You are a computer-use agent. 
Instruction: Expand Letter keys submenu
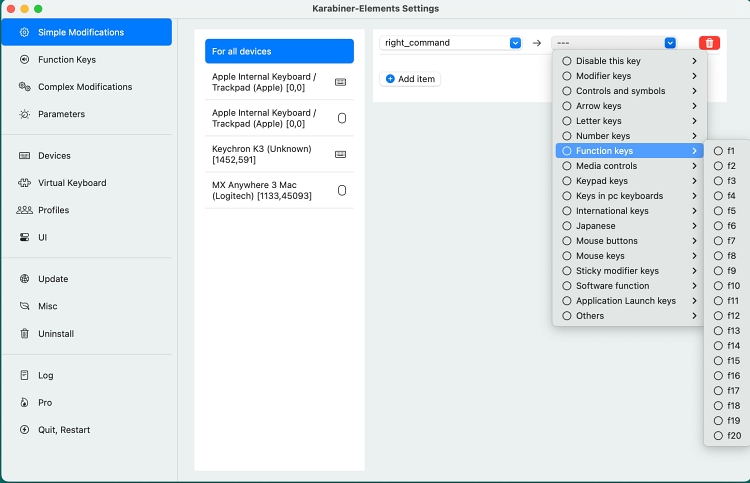tap(629, 121)
